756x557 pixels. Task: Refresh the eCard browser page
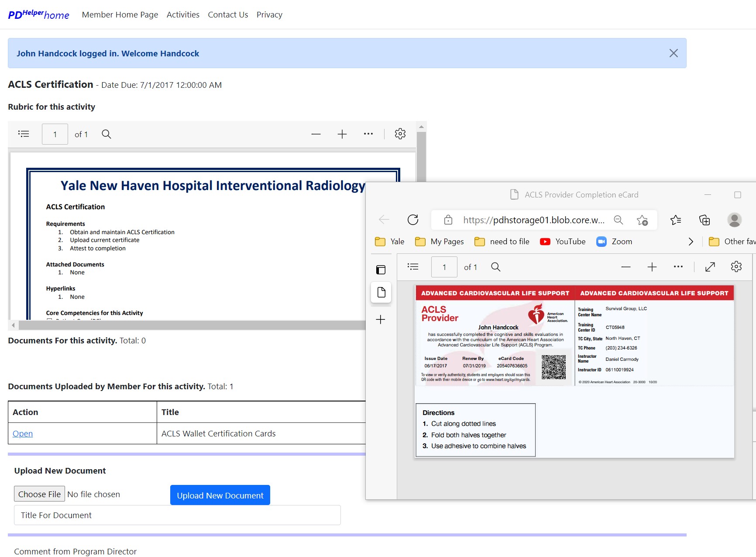413,220
